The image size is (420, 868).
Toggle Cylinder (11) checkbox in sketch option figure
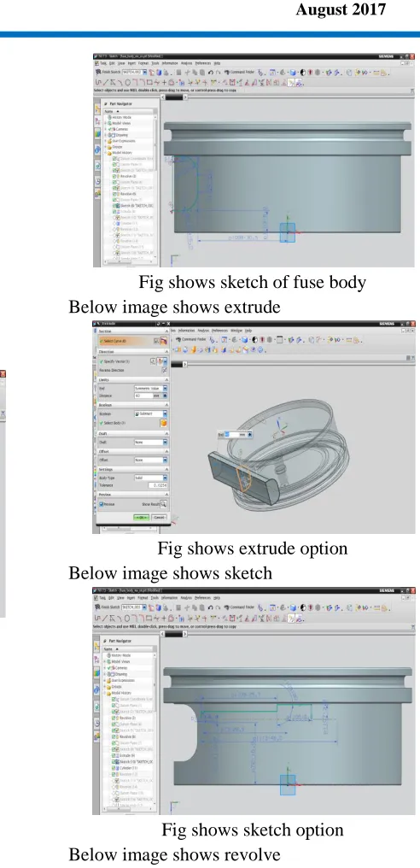pyautogui.click(x=115, y=768)
